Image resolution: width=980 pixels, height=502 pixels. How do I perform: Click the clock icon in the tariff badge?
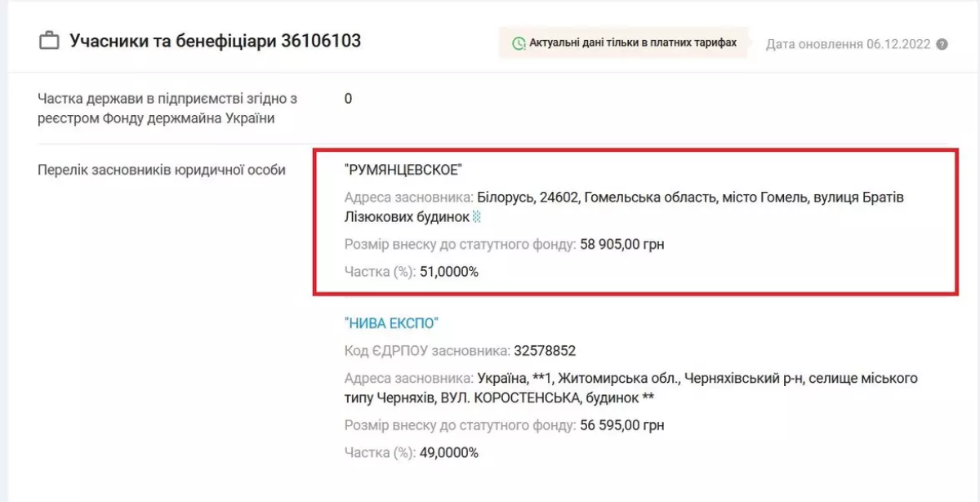coord(518,43)
